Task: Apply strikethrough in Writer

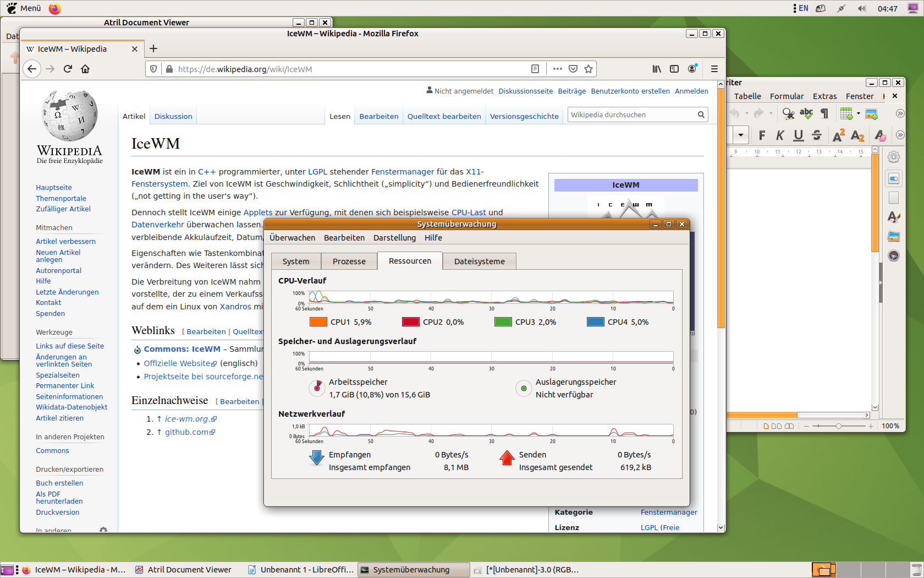Action: click(x=817, y=135)
